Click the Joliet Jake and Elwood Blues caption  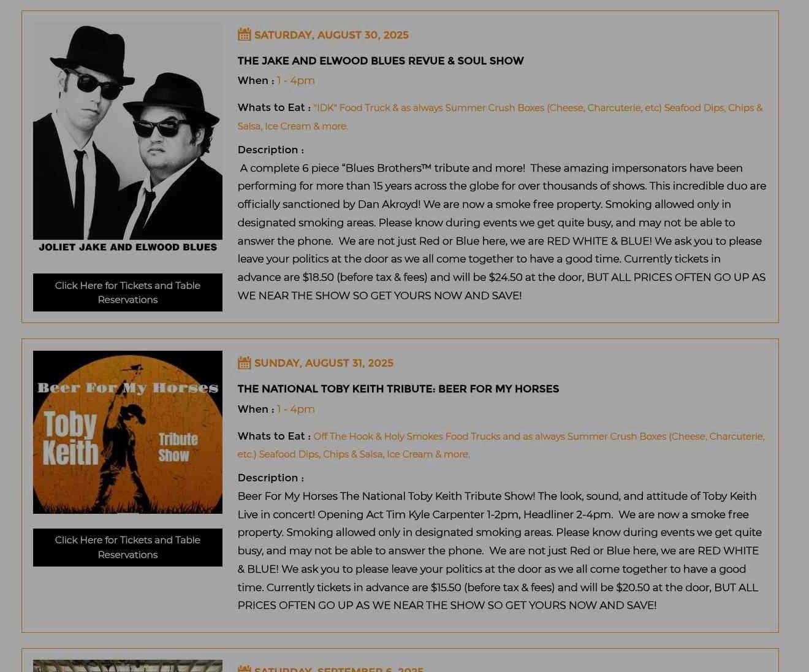pyautogui.click(x=127, y=247)
